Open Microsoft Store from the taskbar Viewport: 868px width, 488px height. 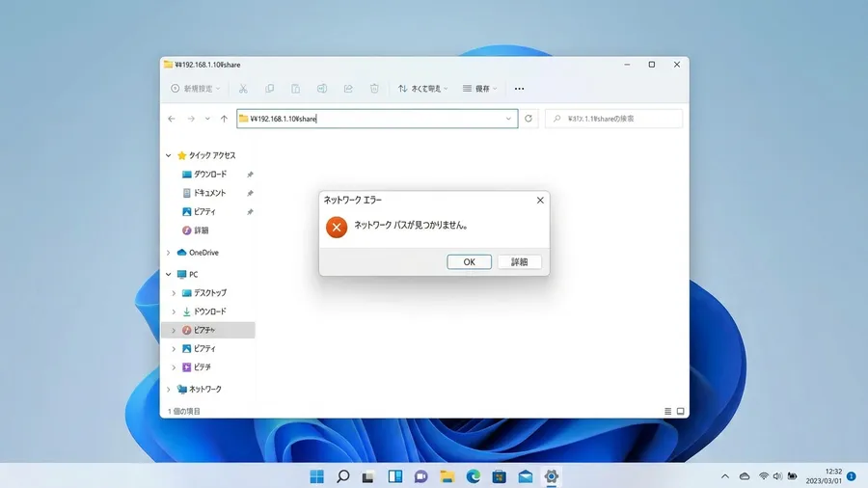[x=500, y=476]
